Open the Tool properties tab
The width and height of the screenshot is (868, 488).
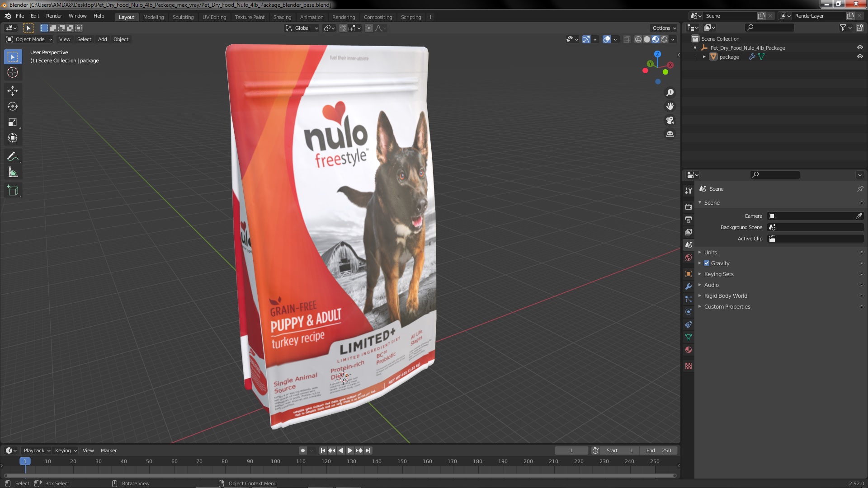(688, 191)
